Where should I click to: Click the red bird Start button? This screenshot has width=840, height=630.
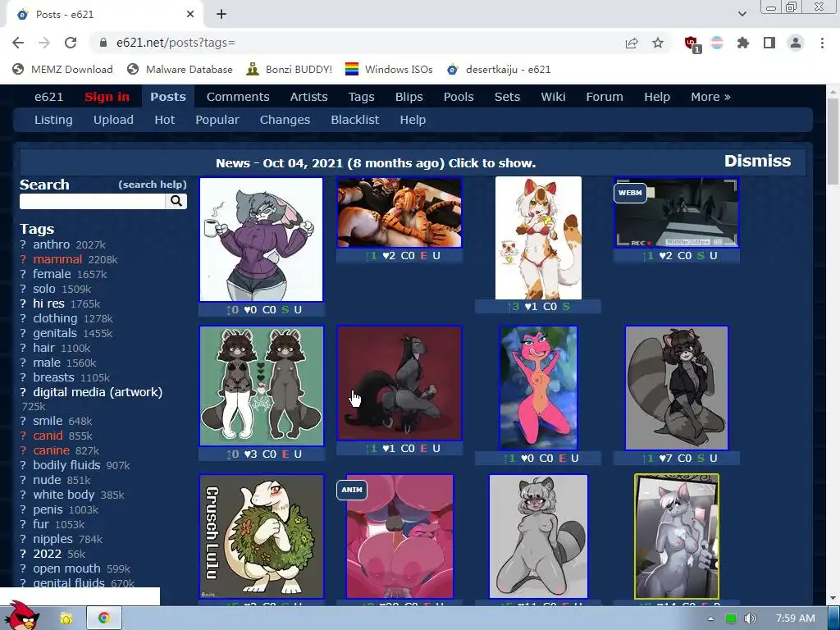(21, 616)
